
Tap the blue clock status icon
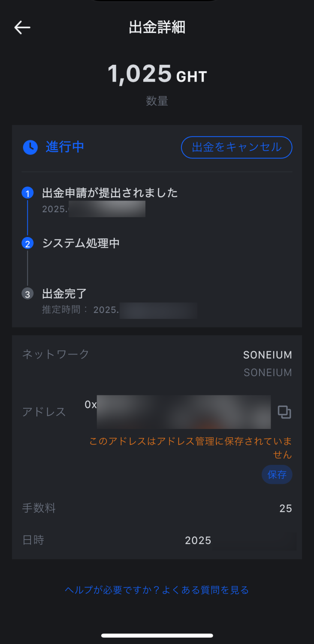[x=30, y=147]
